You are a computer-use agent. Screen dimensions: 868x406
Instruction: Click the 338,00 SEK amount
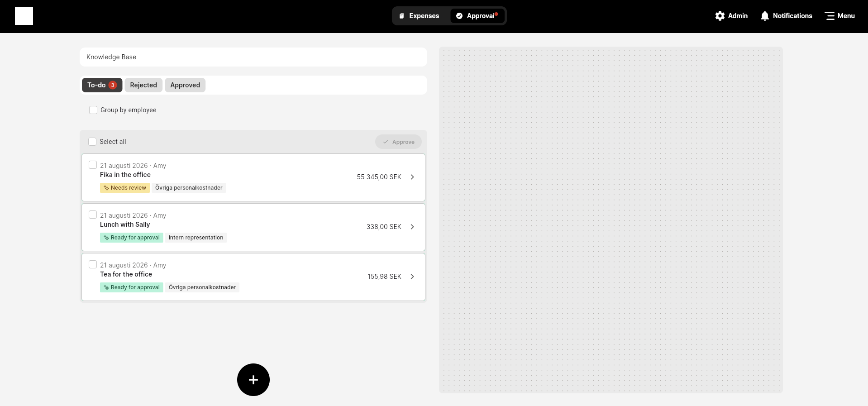[384, 227]
